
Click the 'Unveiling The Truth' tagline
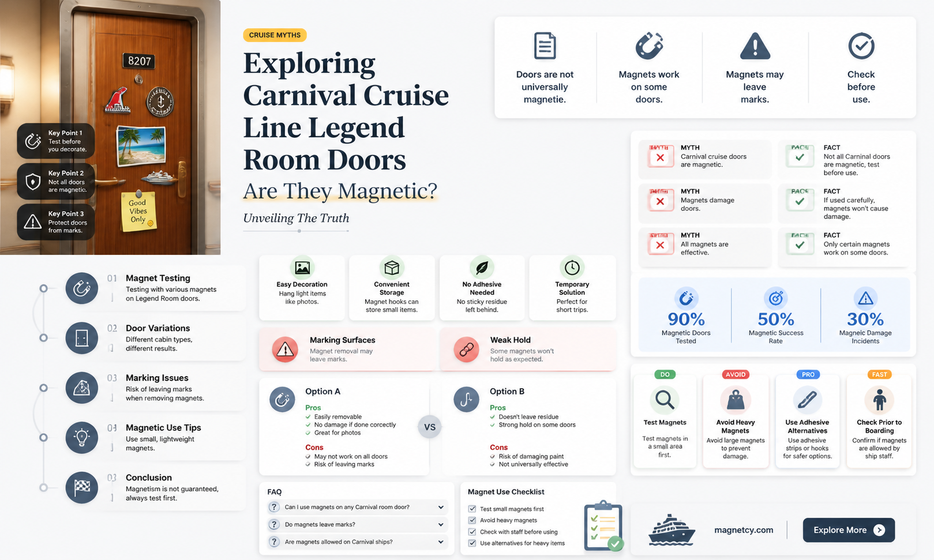tap(296, 218)
